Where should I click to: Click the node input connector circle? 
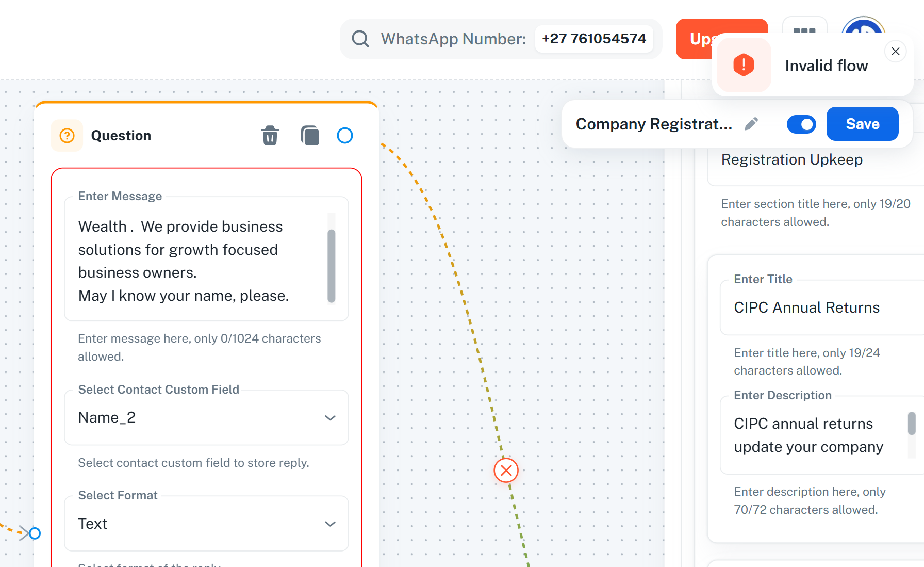pos(35,533)
